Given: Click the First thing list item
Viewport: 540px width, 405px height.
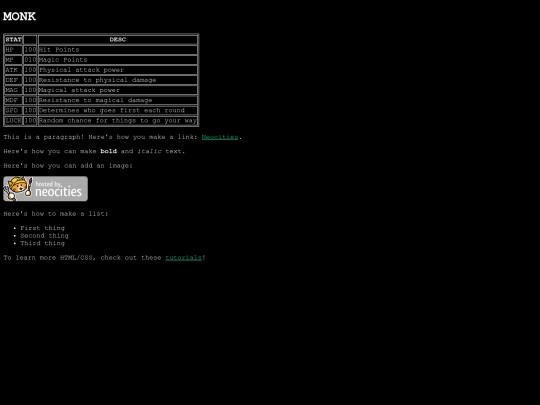Looking at the screenshot, I should coord(42,228).
